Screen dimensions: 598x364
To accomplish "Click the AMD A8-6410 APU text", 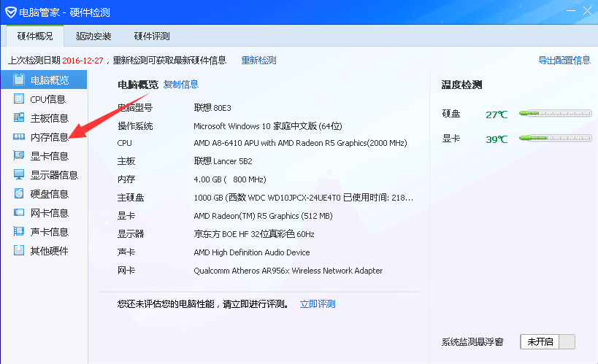I will point(300,143).
